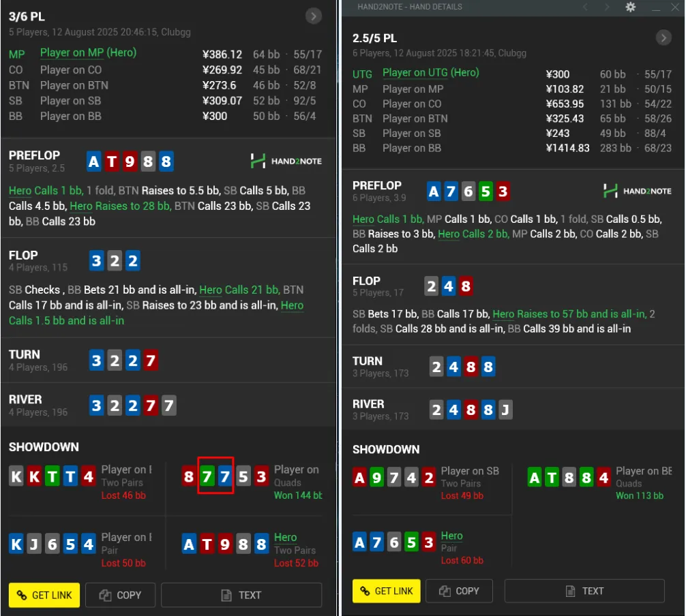Copy the right hand history
Image resolution: width=686 pixels, height=616 pixels.
coord(460,591)
